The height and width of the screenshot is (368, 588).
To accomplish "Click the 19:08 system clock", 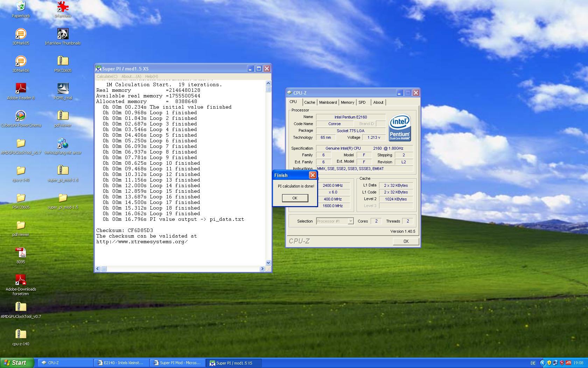I will [x=578, y=363].
